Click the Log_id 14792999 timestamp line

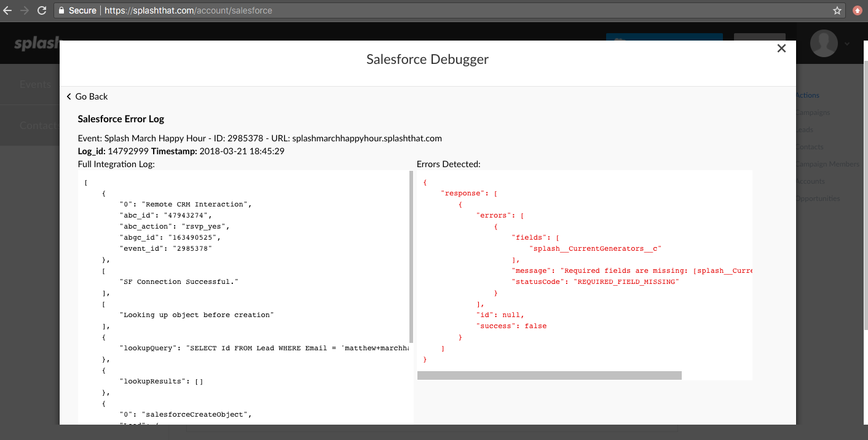coord(181,151)
